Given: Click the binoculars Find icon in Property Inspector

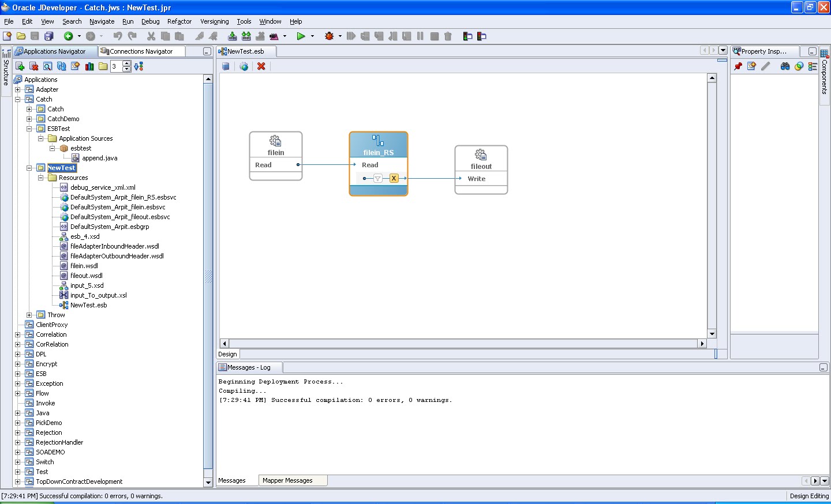Looking at the screenshot, I should (785, 66).
